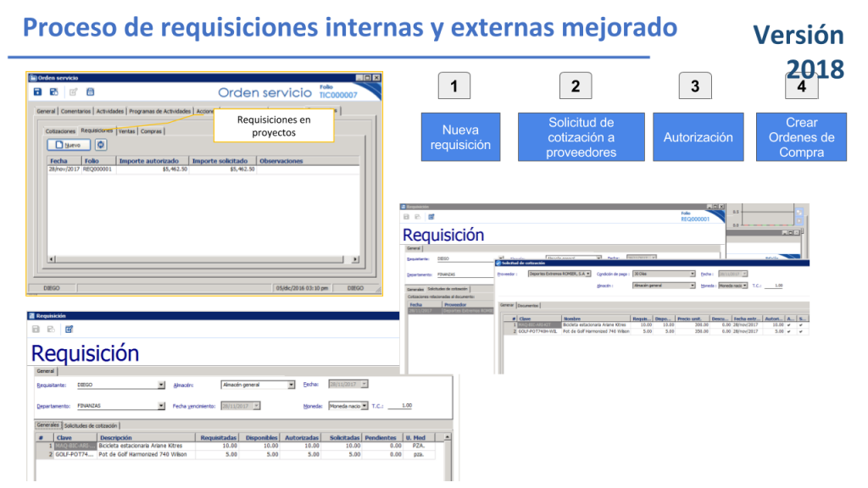
Task: Switch to the Comentarios tab in Orden servicio
Action: (x=75, y=111)
